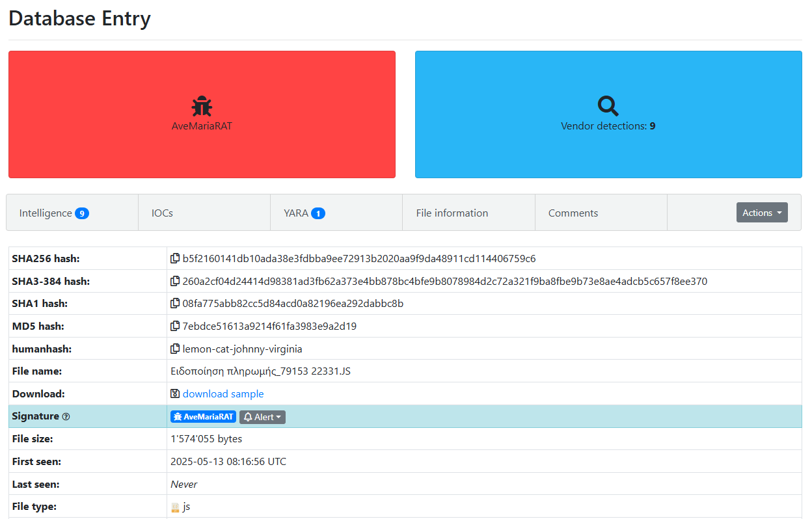Copy the SHA3-384 hash via copy icon
The height and width of the screenshot is (519, 812).
pos(175,282)
